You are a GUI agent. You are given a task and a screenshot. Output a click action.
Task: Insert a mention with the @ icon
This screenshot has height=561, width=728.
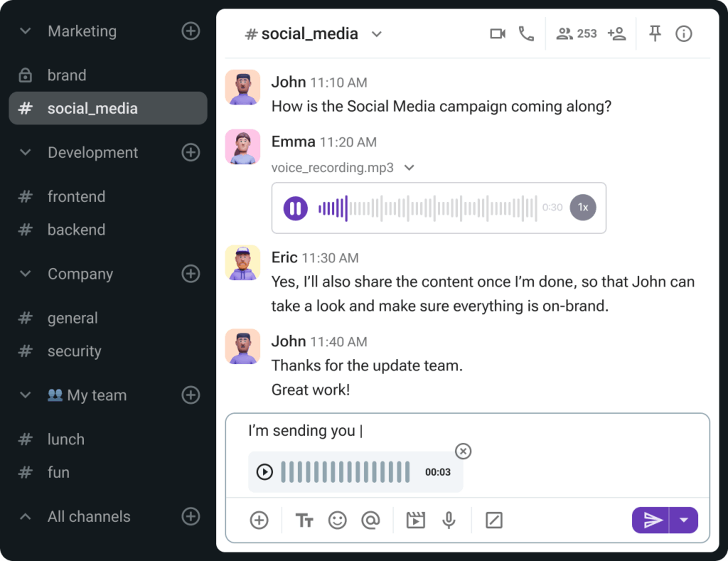370,520
